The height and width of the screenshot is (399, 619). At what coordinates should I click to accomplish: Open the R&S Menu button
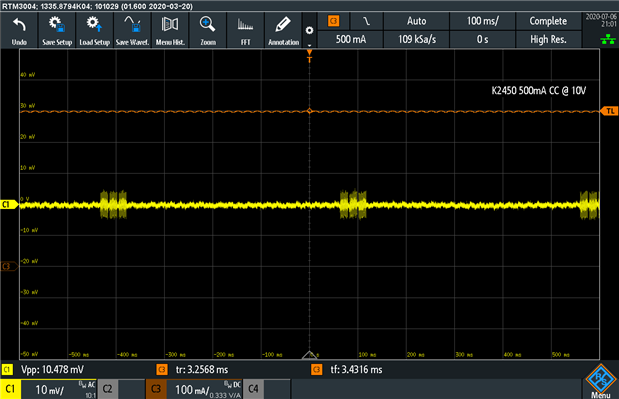(601, 381)
